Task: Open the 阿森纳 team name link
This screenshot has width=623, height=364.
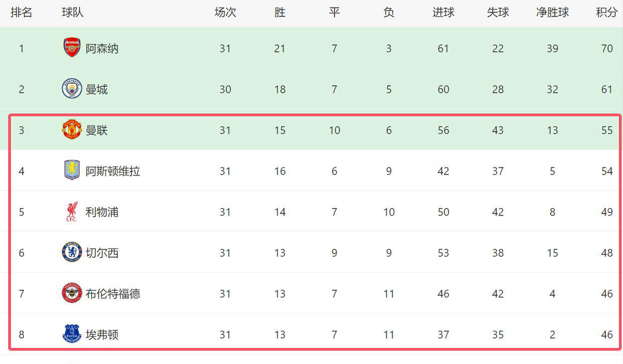Action: pyautogui.click(x=102, y=49)
